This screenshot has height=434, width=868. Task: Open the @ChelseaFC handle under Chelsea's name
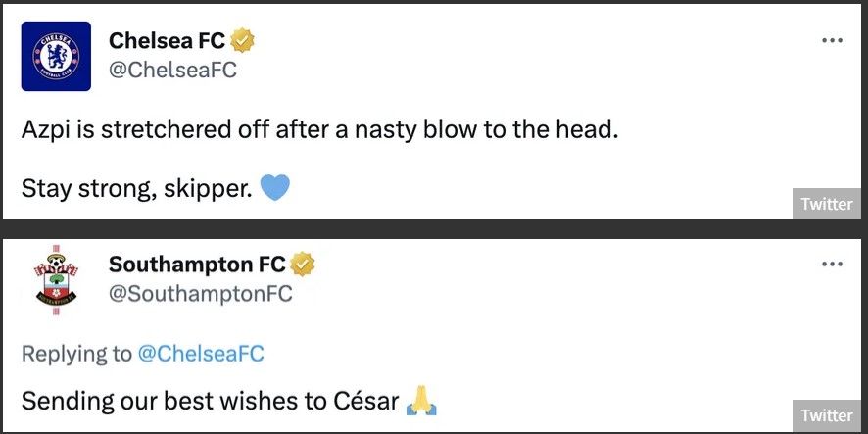tap(172, 71)
